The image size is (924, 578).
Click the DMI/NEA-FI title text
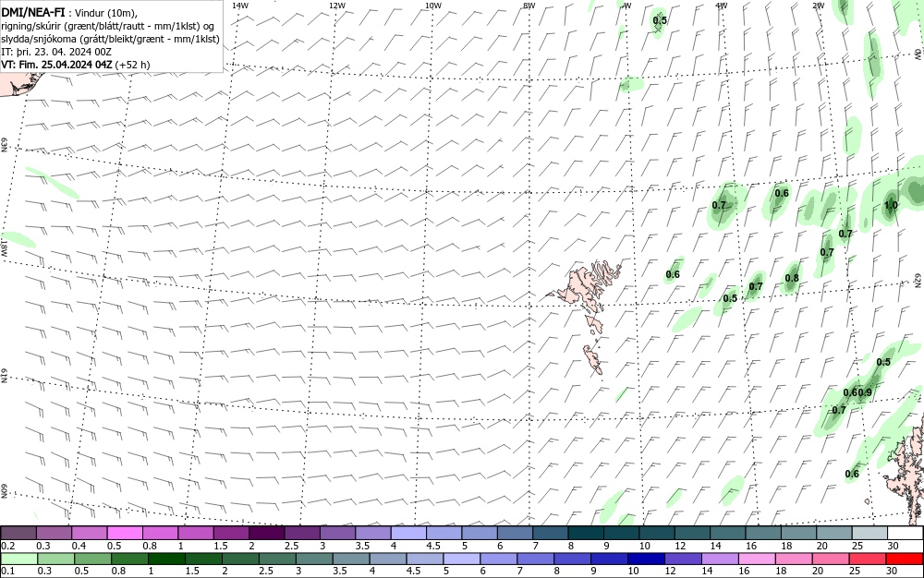(x=33, y=13)
